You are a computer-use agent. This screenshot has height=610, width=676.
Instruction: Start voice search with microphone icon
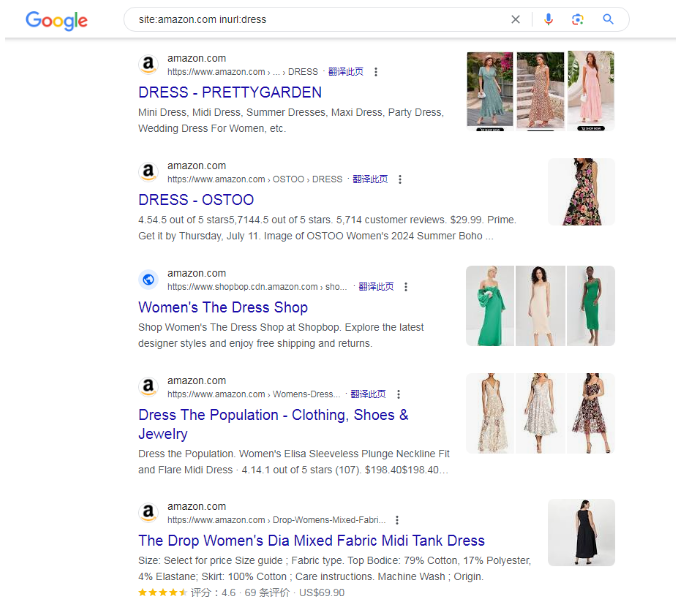(x=548, y=19)
